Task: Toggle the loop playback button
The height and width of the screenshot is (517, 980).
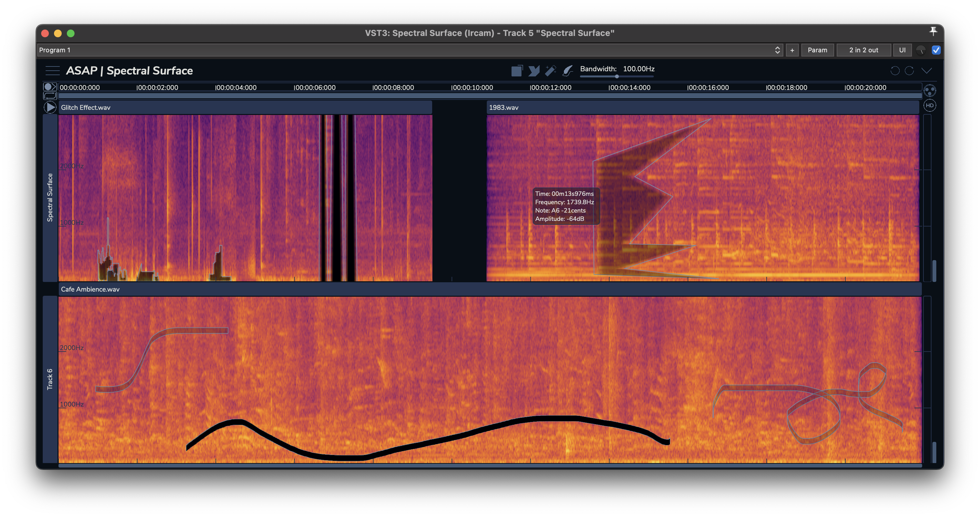Action: pos(50,95)
